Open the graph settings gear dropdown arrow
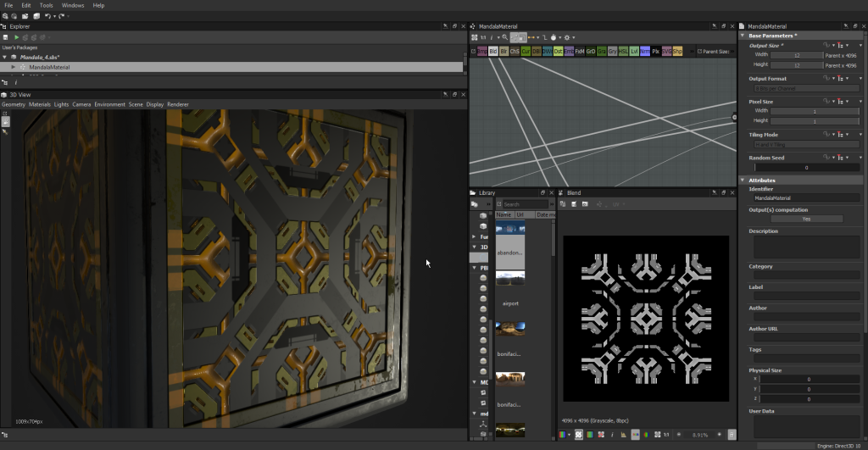 coord(574,37)
